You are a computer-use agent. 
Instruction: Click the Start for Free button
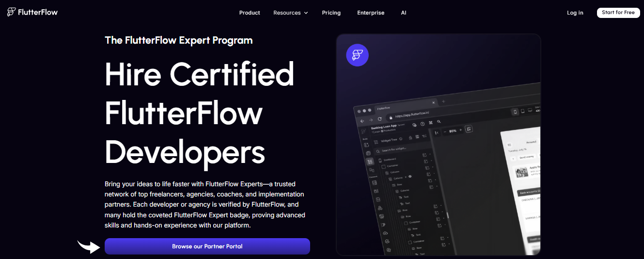coord(618,13)
